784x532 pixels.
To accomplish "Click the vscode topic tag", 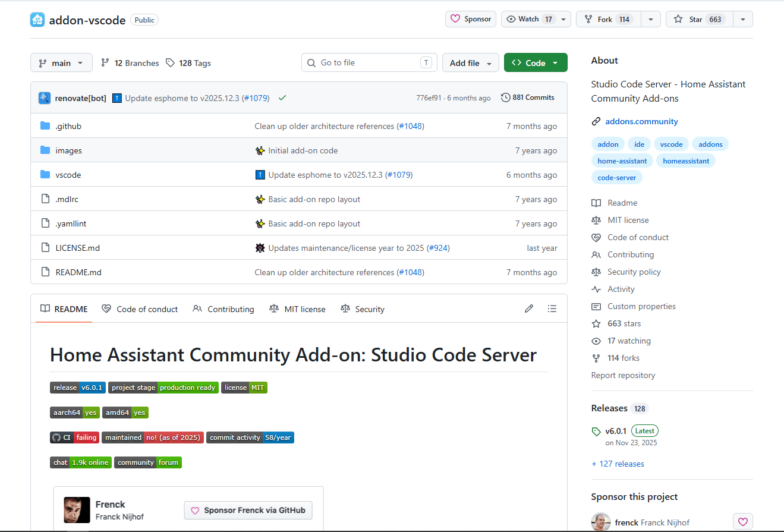I will coord(672,144).
